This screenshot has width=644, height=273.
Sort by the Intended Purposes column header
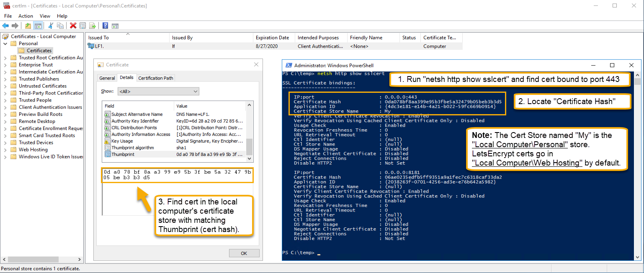(x=321, y=38)
